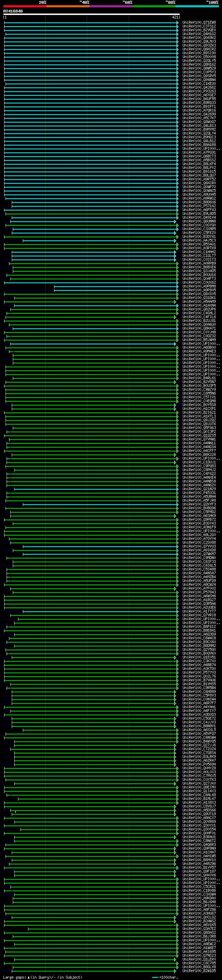Open hit UniRef100_C3TS12
The image size is (222, 980).
199,26
